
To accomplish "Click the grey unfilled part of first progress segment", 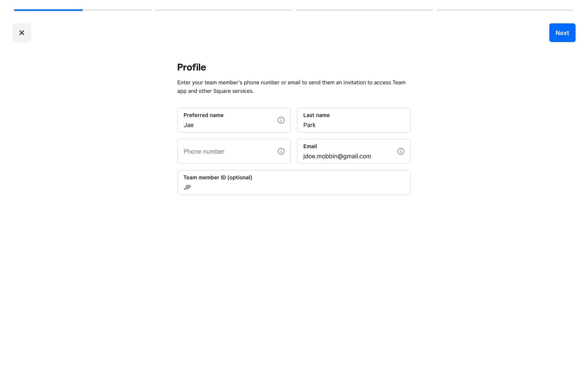I will tap(117, 10).
